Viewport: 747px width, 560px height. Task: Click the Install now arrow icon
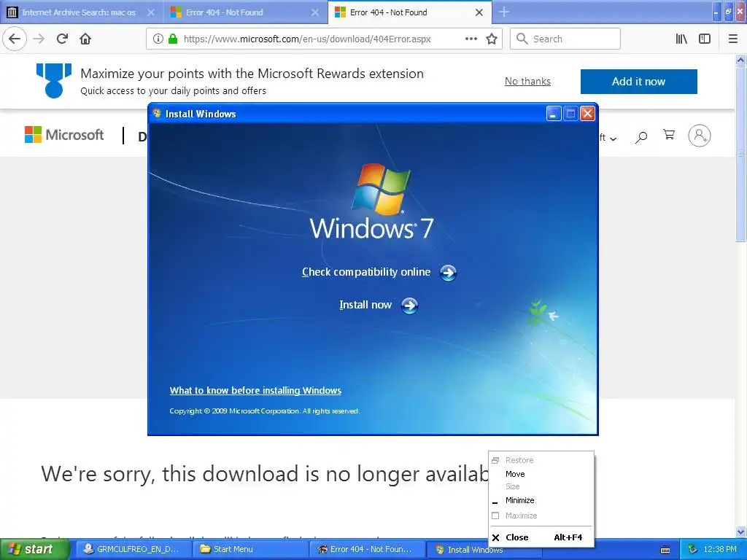[409, 306]
